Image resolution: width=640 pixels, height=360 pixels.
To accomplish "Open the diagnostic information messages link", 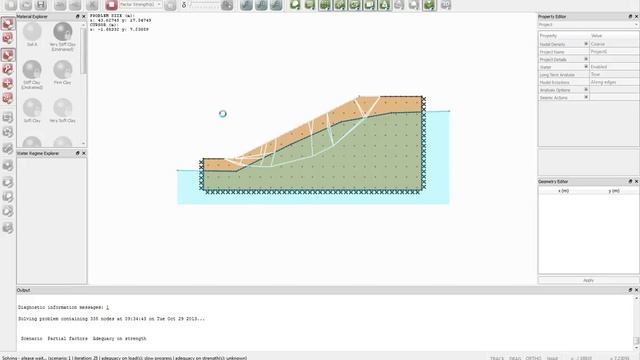I will 107,307.
